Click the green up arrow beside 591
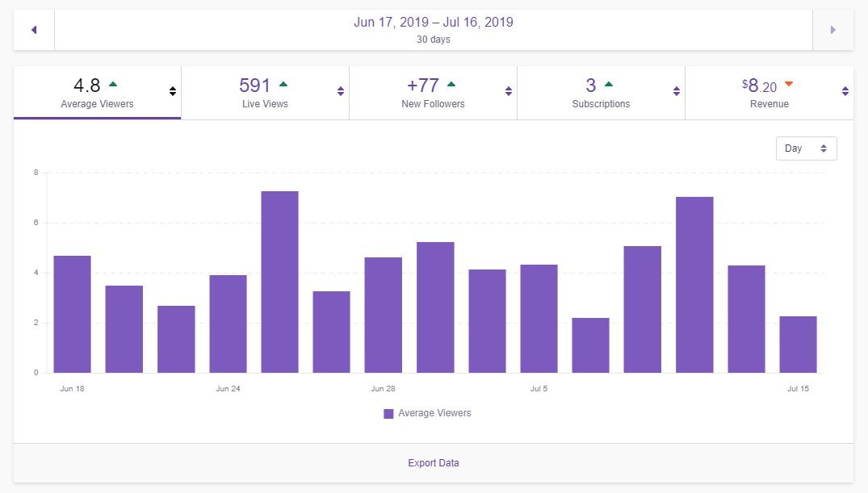This screenshot has height=493, width=868. [283, 84]
